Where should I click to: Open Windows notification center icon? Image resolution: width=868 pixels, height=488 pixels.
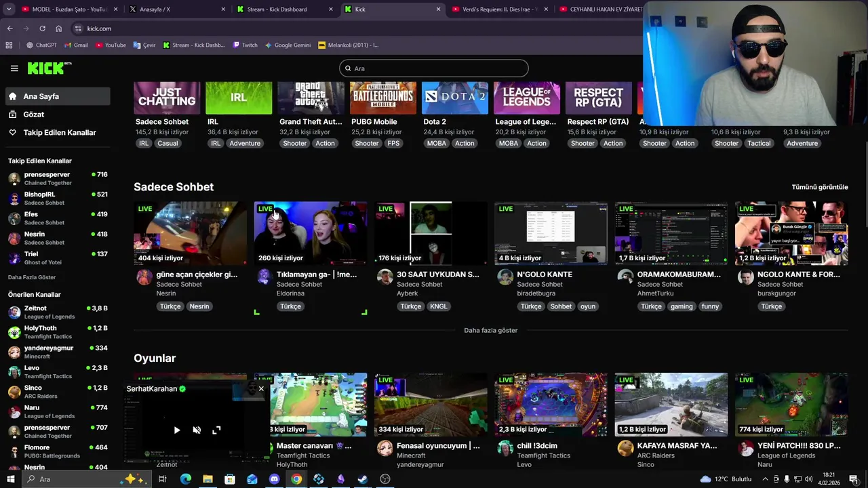click(853, 479)
